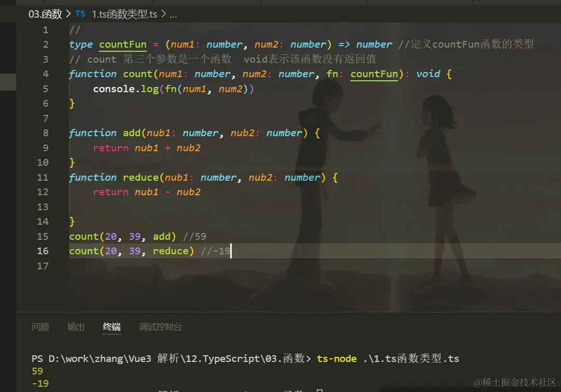Click the '=>' arrow on line 2
561x392 pixels.
[344, 45]
